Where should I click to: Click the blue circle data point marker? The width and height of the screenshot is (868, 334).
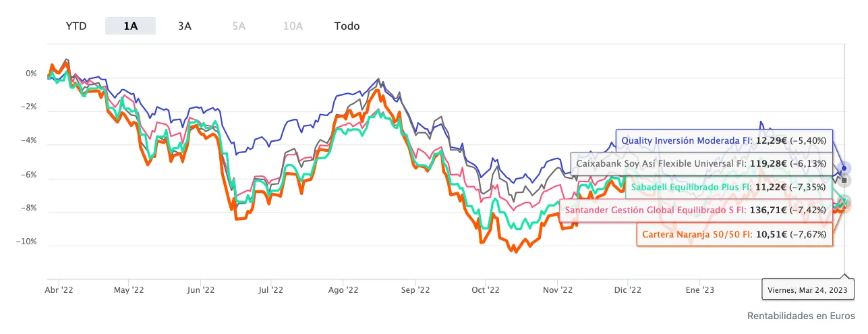point(844,168)
